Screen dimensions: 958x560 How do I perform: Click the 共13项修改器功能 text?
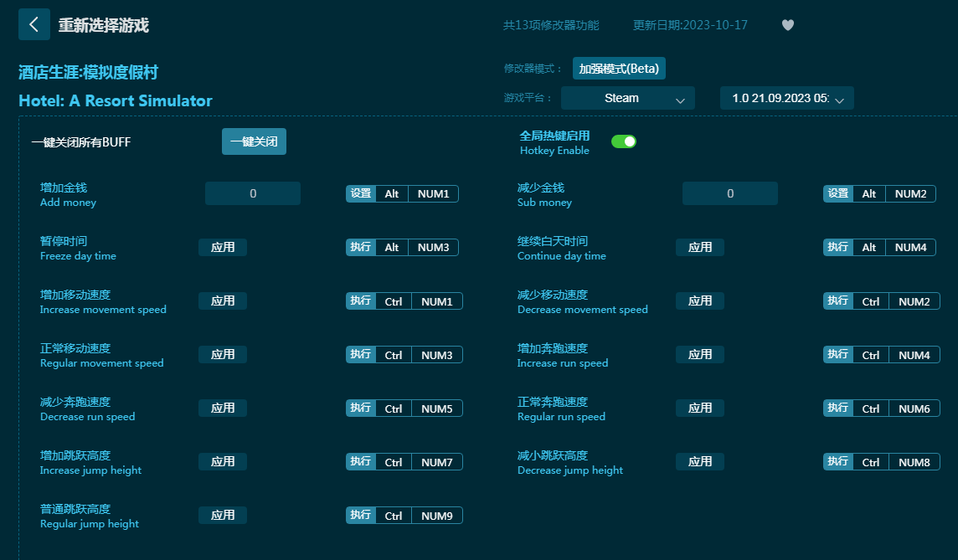(551, 25)
